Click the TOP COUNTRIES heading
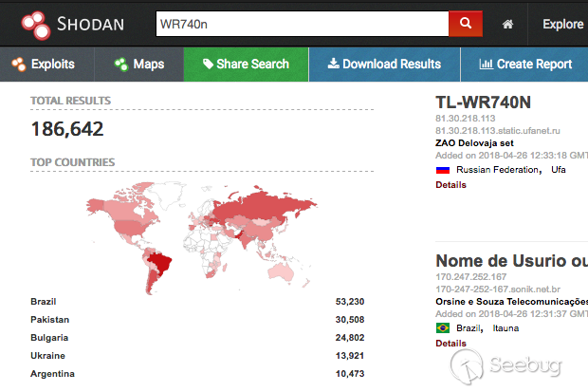588x392 pixels. click(x=72, y=162)
